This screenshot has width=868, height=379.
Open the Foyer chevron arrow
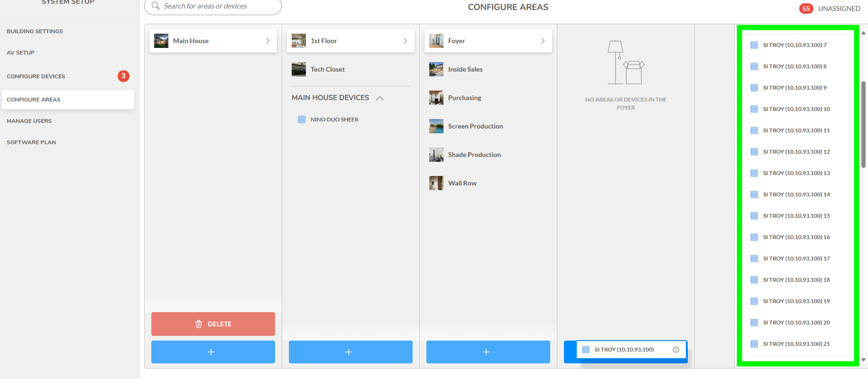(x=543, y=41)
